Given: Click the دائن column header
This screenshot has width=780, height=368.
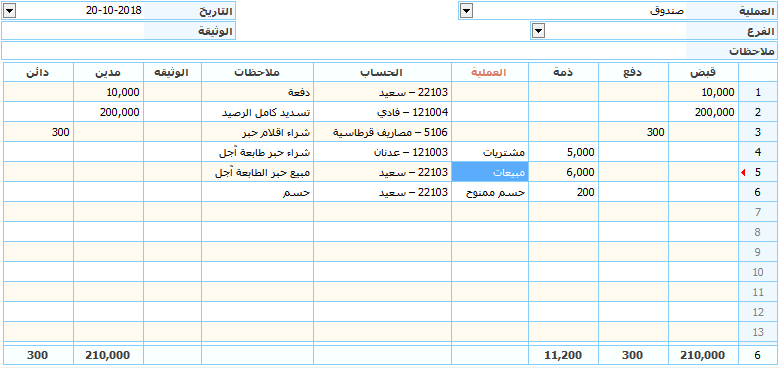Looking at the screenshot, I should click(x=38, y=73).
